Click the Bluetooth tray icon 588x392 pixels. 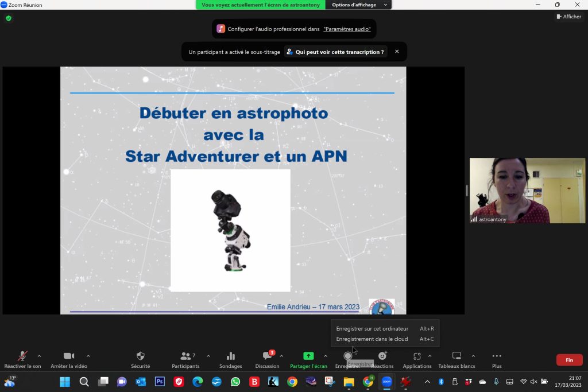[441, 382]
